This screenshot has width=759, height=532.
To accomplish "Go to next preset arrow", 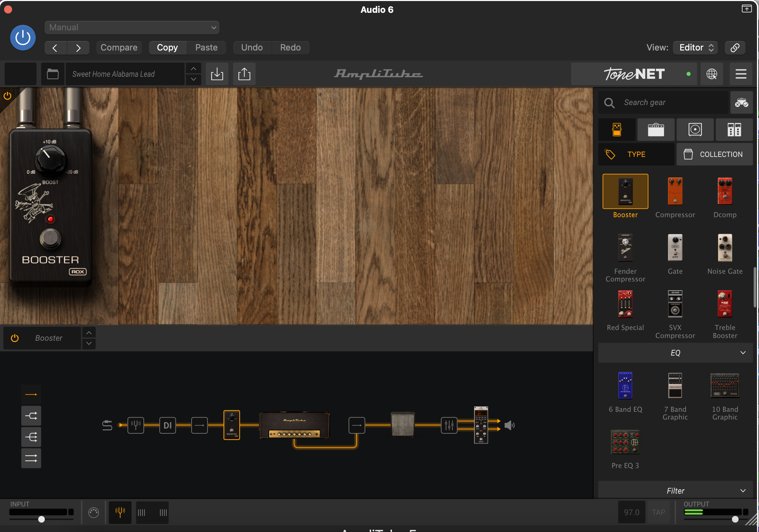I will [78, 48].
